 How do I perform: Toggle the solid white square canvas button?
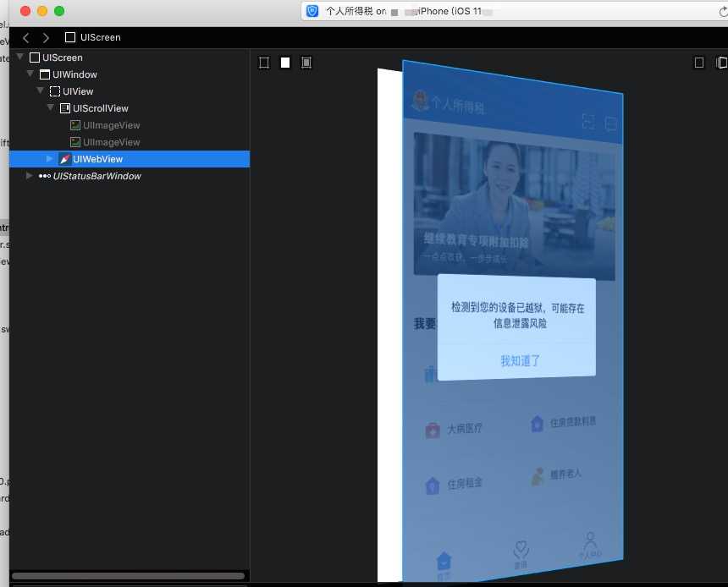coord(285,63)
